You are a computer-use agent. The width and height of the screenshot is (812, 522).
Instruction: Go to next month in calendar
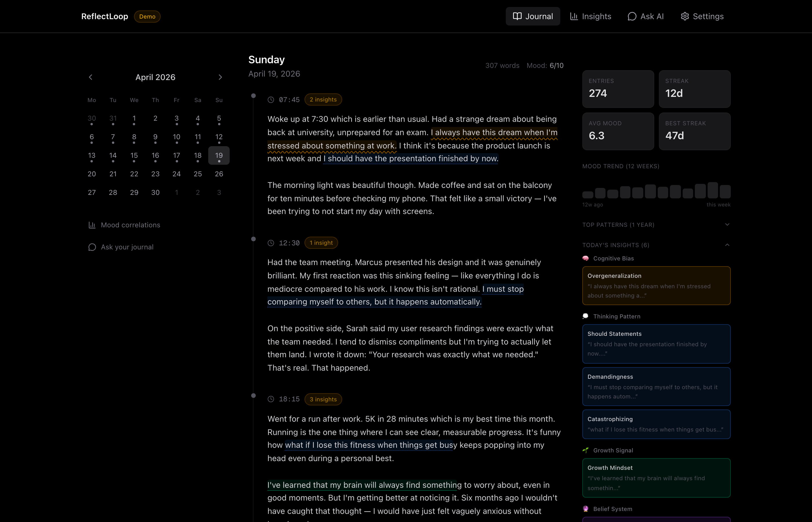[220, 77]
